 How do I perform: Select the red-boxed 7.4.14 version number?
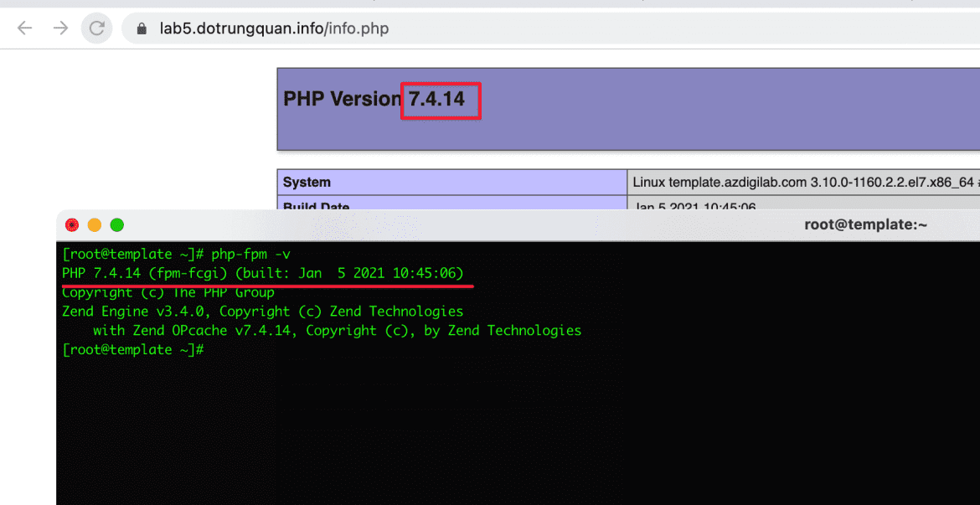(x=437, y=99)
